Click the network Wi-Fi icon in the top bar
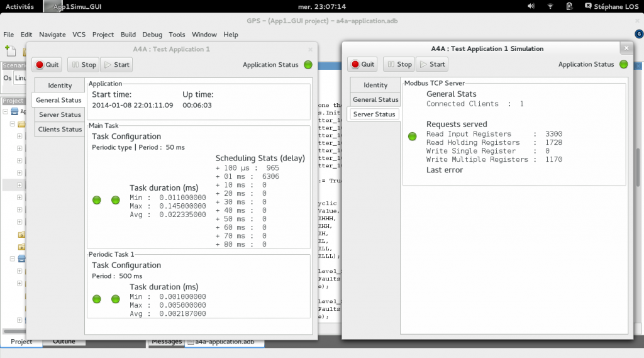Screen dimensions: 644x358 tap(551, 6)
